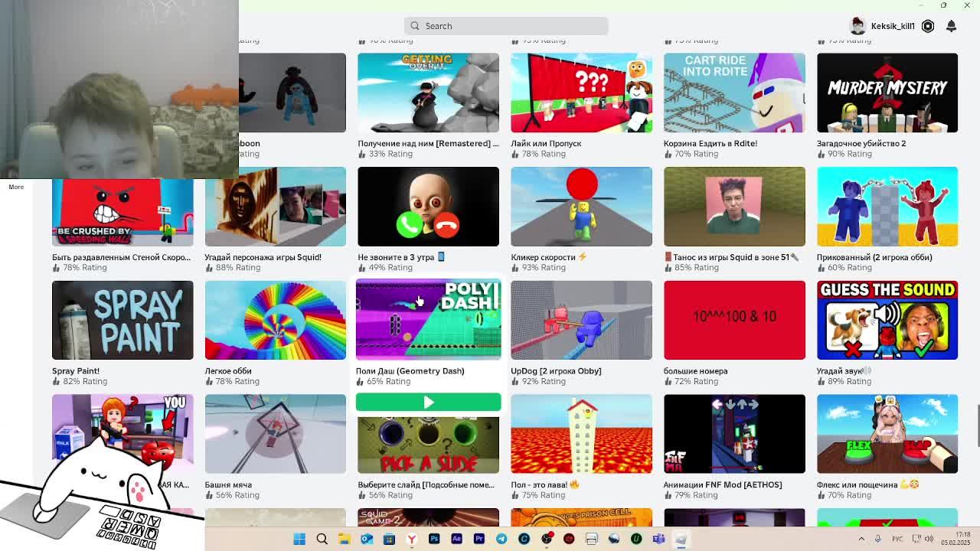Open the Getting Over It game thumbnail
This screenshot has height=551, width=980.
tap(428, 93)
